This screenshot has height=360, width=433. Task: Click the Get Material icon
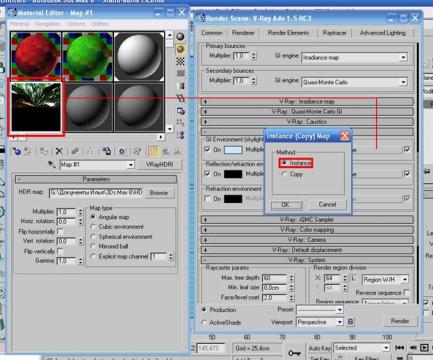(x=16, y=152)
